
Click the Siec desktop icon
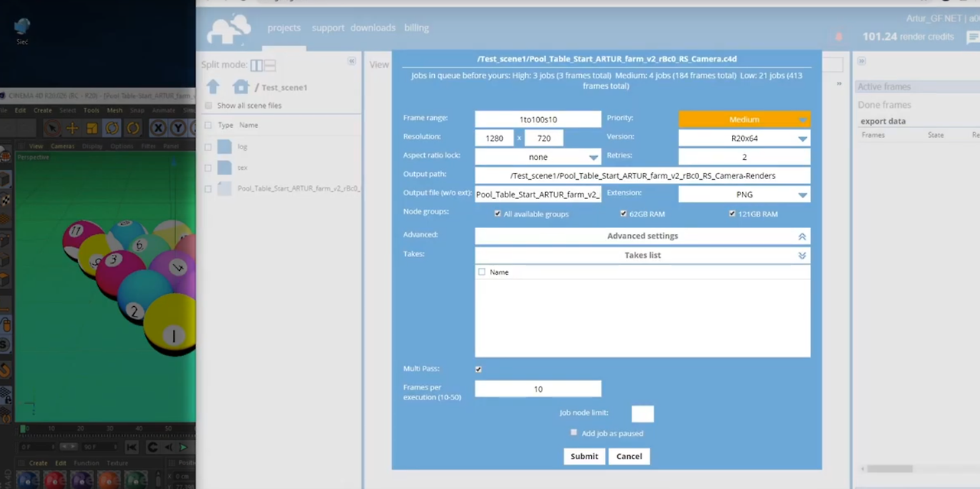[22, 31]
